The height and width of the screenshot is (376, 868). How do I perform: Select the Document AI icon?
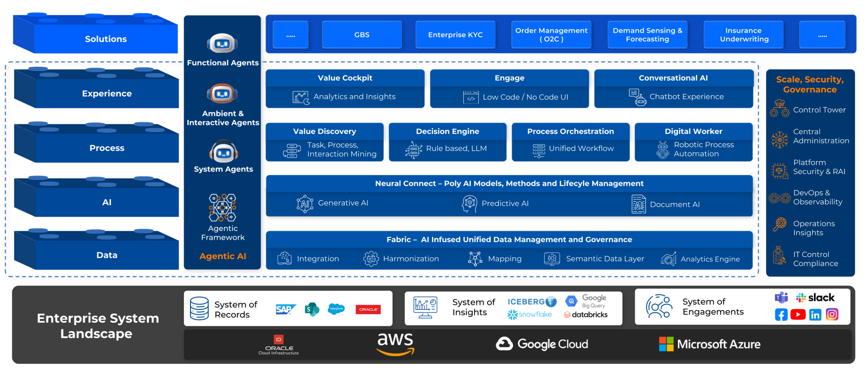[x=638, y=204]
